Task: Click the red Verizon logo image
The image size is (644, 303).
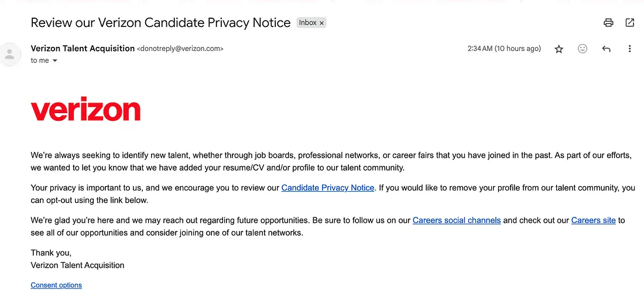Action: [x=85, y=108]
